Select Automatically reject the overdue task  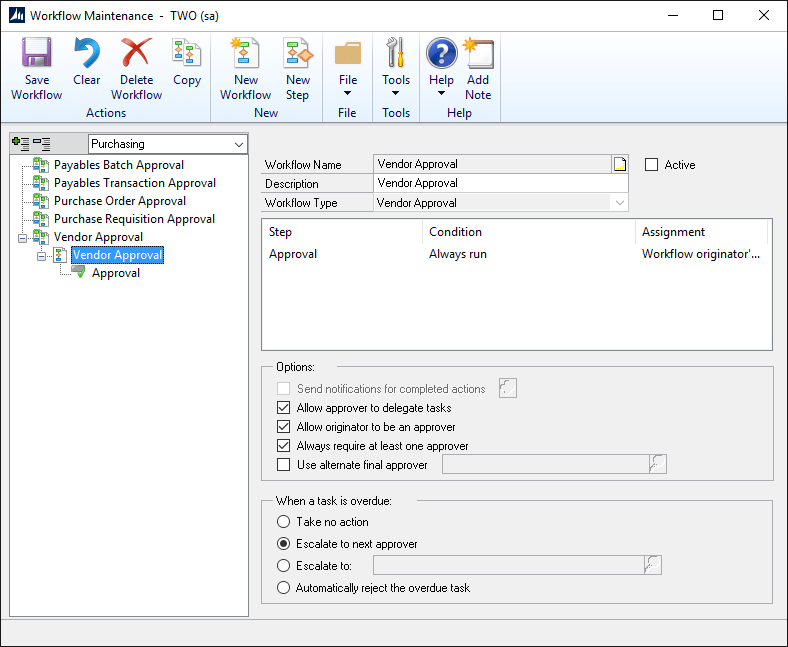pos(284,588)
